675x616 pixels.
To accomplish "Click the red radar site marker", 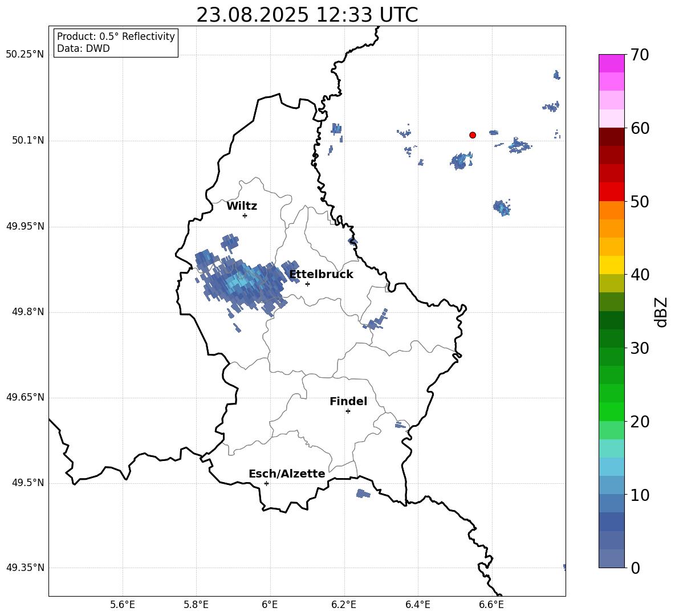I will point(473,135).
